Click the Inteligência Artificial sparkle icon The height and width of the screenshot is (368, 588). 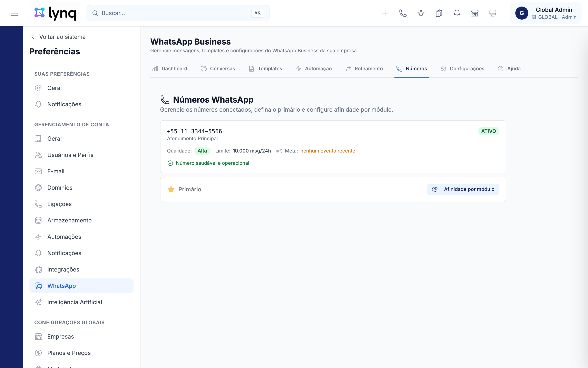[x=38, y=302]
